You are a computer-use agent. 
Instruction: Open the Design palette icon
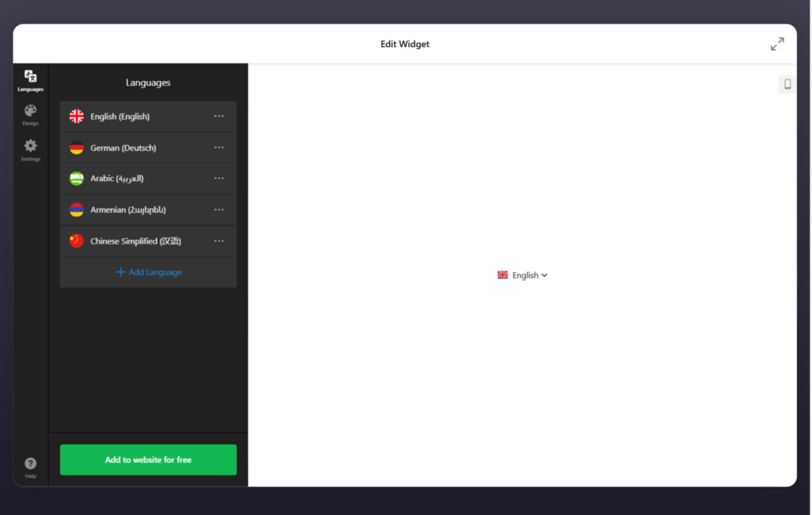pos(30,114)
